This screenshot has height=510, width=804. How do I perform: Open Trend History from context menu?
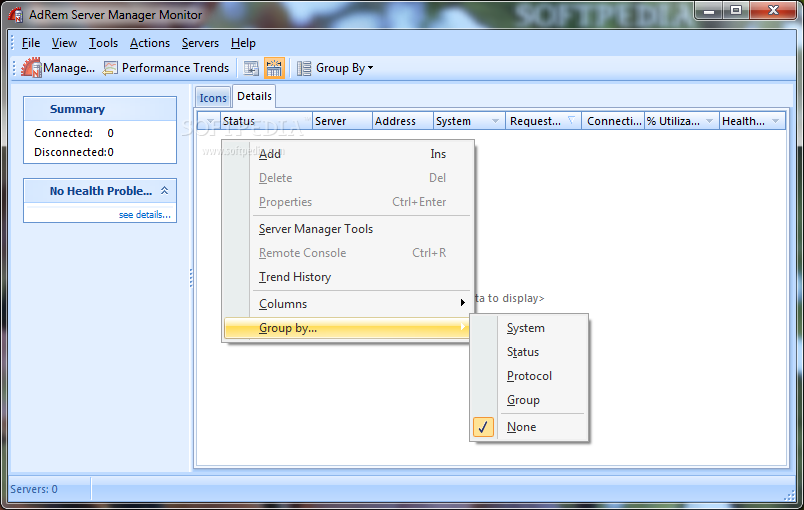click(x=347, y=277)
